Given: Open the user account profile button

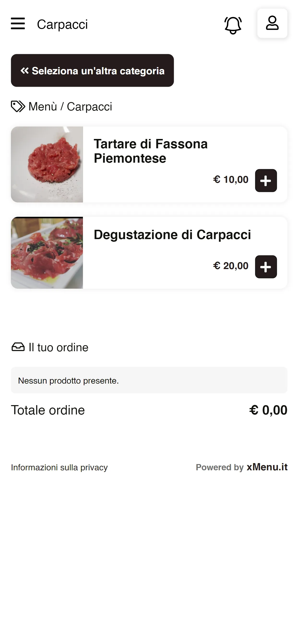Looking at the screenshot, I should (x=272, y=23).
